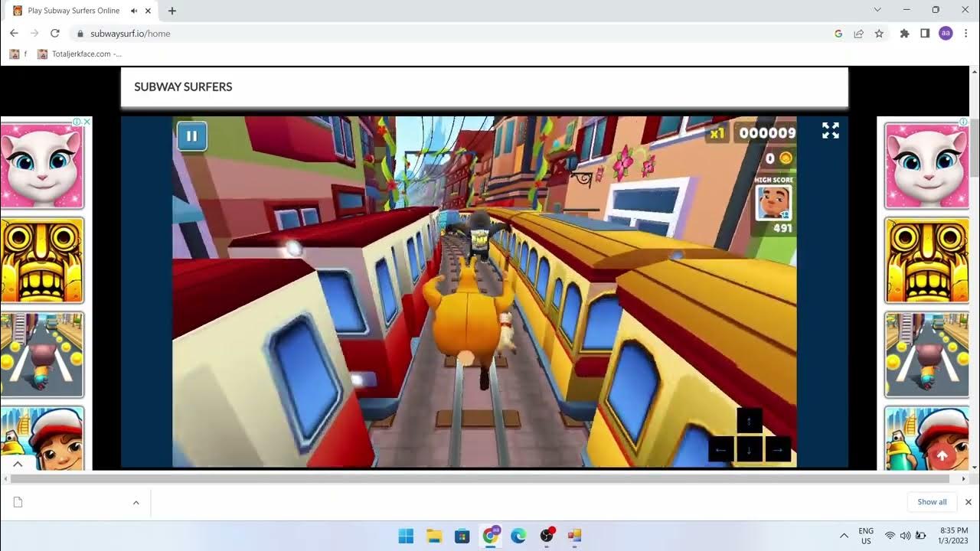Screen dimensions: 980x551
Task: Open Talking Angela game in left sidebar
Action: 42,166
